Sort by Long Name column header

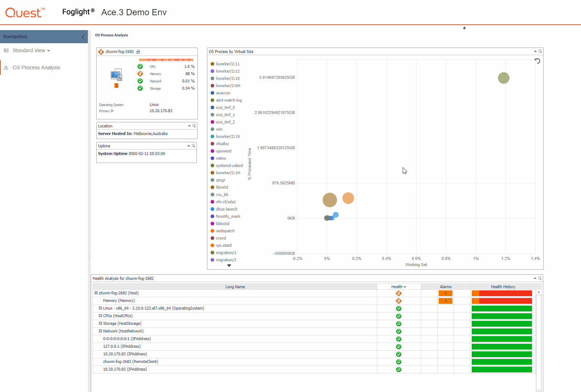coord(235,287)
